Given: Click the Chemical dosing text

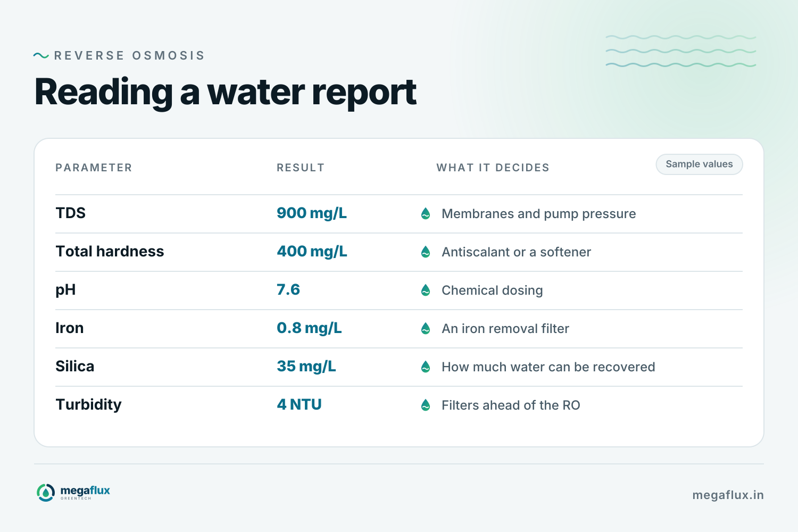Looking at the screenshot, I should pyautogui.click(x=493, y=290).
